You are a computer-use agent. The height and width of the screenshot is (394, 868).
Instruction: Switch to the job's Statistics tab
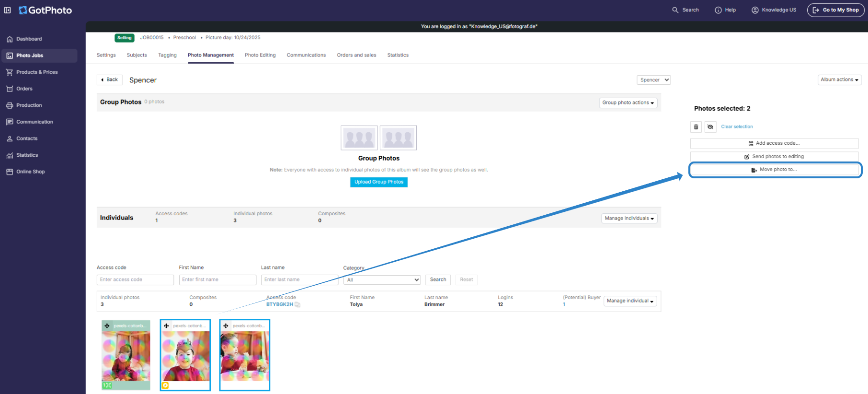pos(398,55)
